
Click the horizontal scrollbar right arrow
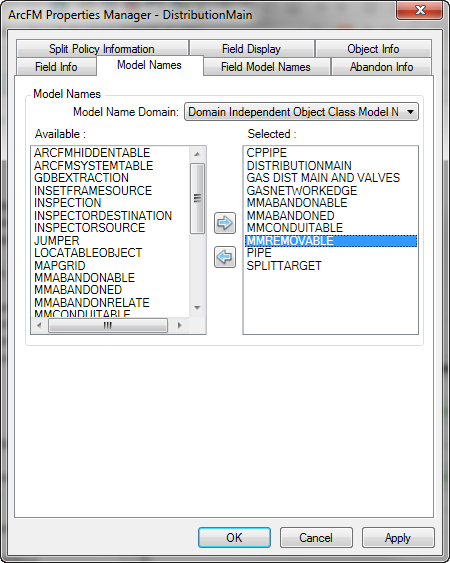tap(180, 325)
